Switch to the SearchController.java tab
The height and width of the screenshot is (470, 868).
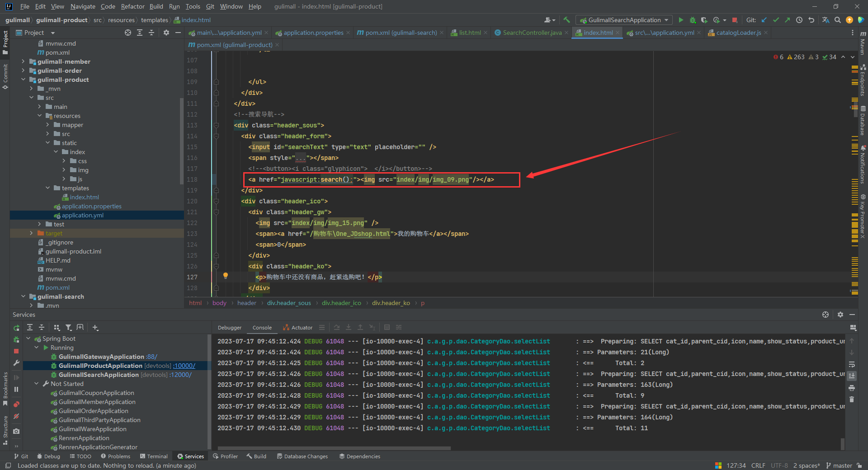(x=532, y=33)
